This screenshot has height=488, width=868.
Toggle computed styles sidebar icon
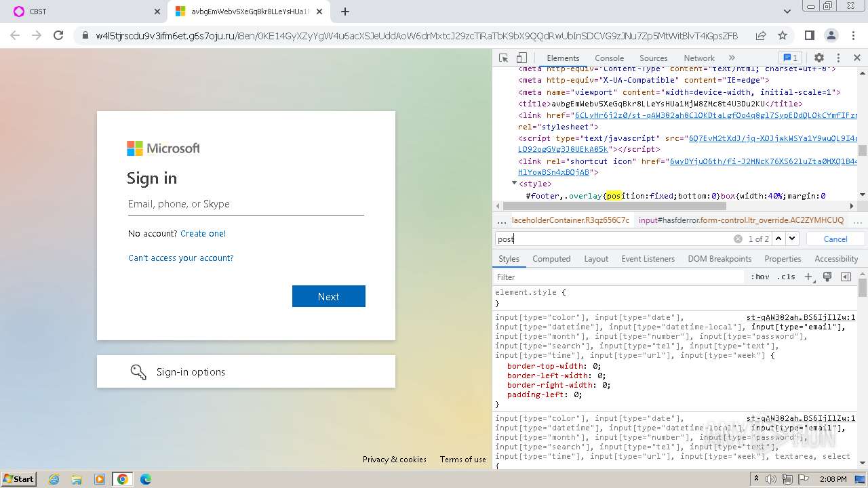click(x=846, y=277)
